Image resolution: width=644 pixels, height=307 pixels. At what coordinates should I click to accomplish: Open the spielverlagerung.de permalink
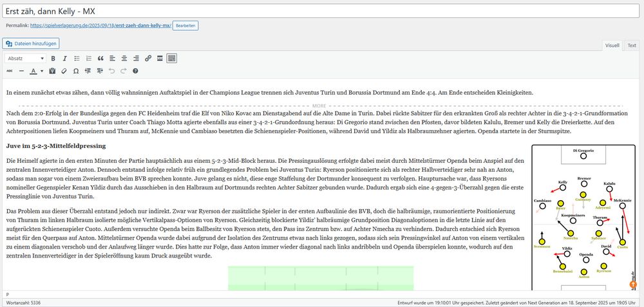pos(101,26)
